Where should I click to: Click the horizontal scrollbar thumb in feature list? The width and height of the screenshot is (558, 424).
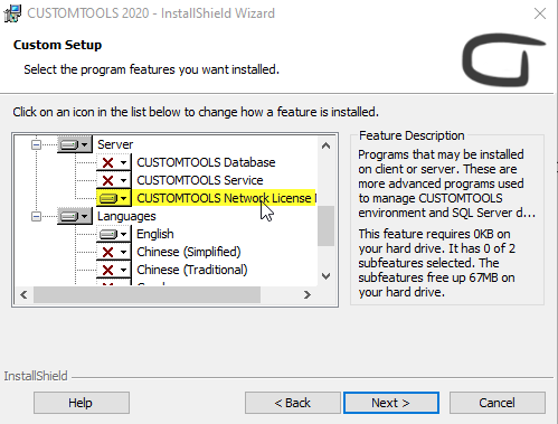pyautogui.click(x=147, y=295)
